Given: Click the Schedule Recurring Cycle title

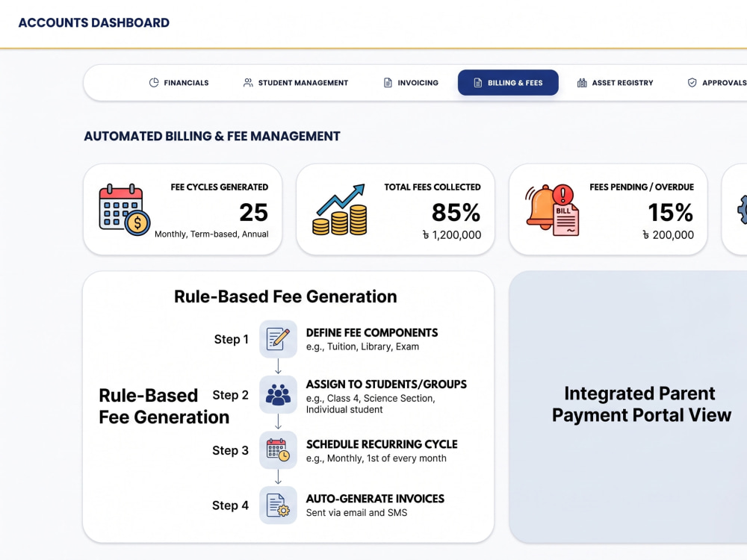Looking at the screenshot, I should pos(382,444).
